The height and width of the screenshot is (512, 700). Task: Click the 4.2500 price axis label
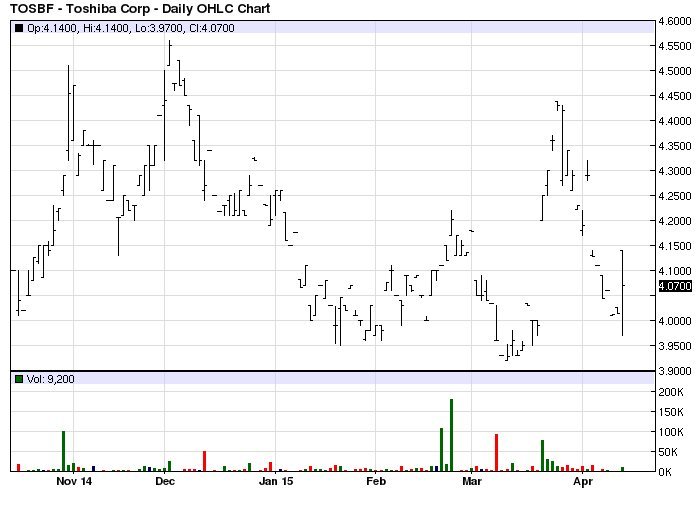pos(675,196)
